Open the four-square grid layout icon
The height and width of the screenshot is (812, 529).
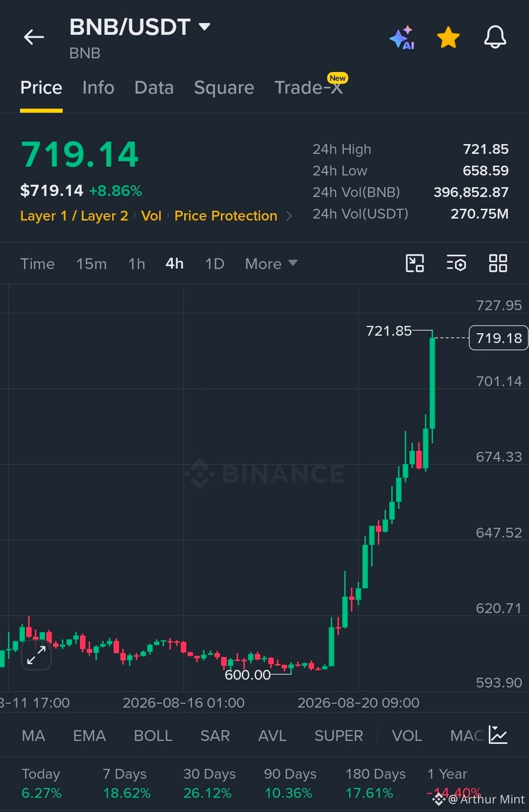pos(498,263)
